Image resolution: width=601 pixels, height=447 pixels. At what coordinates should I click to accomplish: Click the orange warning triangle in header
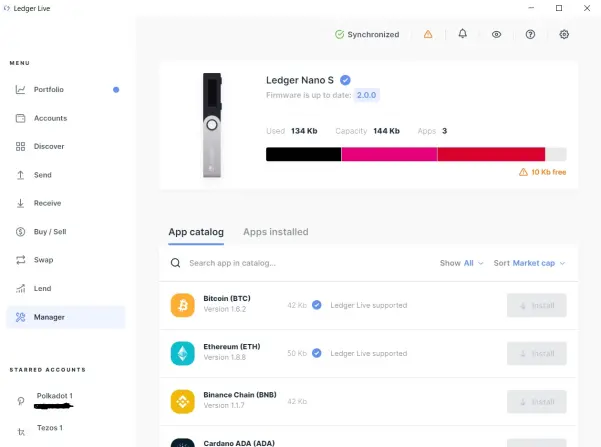[428, 35]
